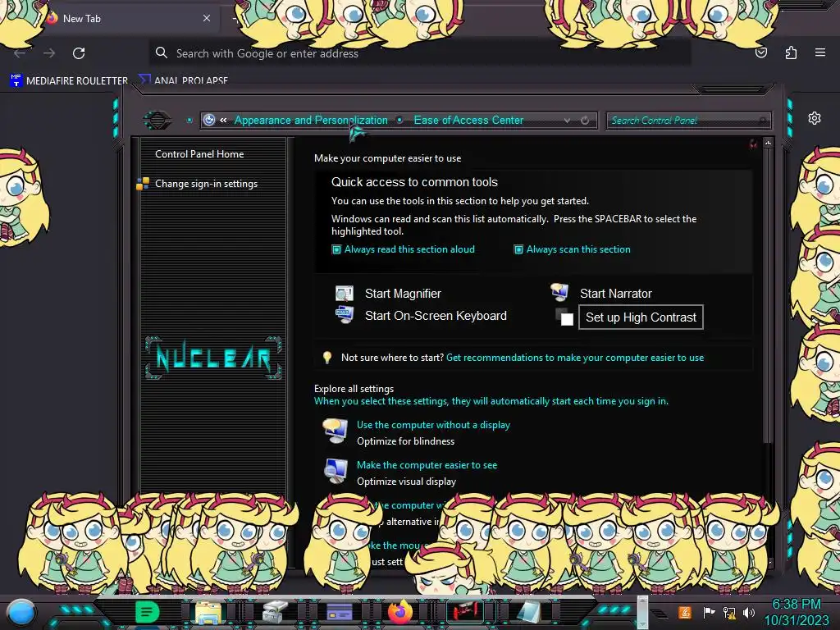This screenshot has height=630, width=840.
Task: Open 'Make the computer easier to see'
Action: click(x=427, y=465)
